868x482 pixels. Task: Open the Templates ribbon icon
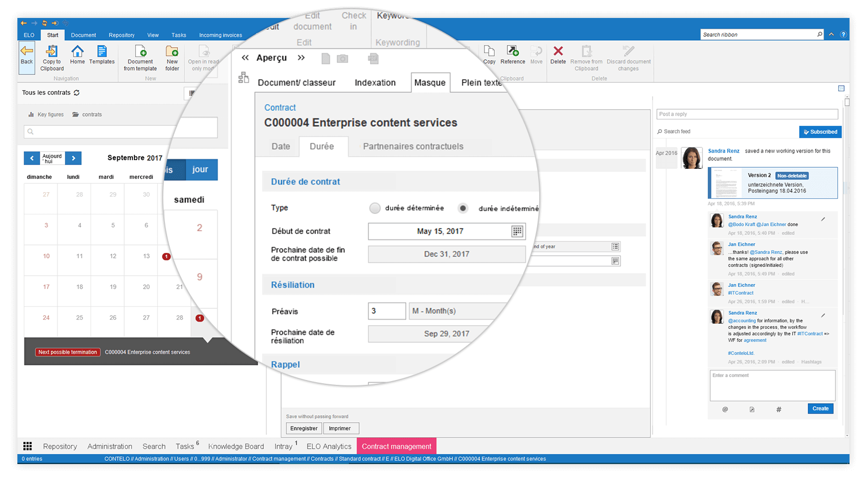(102, 51)
